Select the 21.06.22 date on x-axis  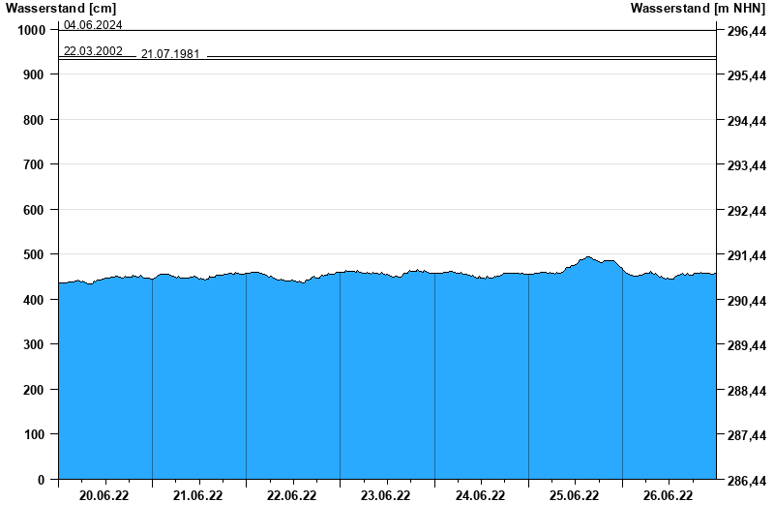coord(198,496)
